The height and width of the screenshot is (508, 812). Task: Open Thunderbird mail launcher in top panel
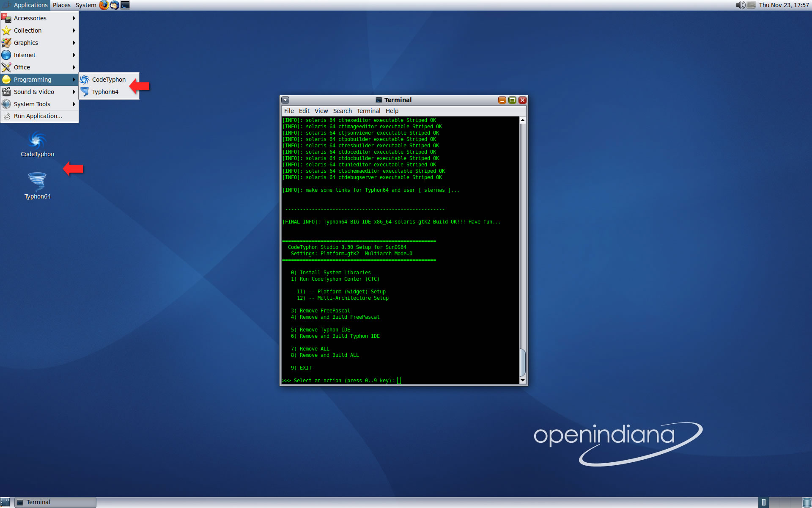[114, 5]
